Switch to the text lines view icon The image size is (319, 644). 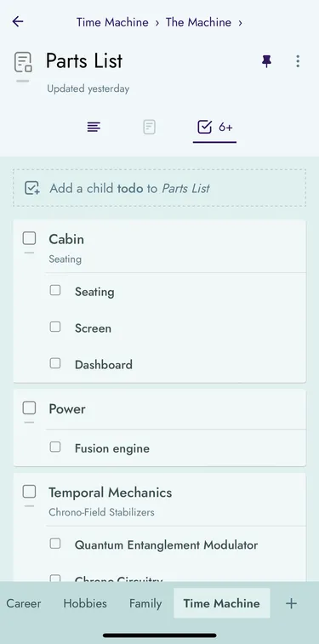(x=94, y=127)
